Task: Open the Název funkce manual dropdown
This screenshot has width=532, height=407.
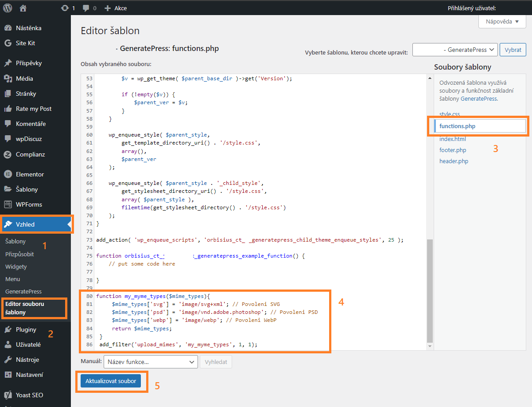Action: [151, 362]
